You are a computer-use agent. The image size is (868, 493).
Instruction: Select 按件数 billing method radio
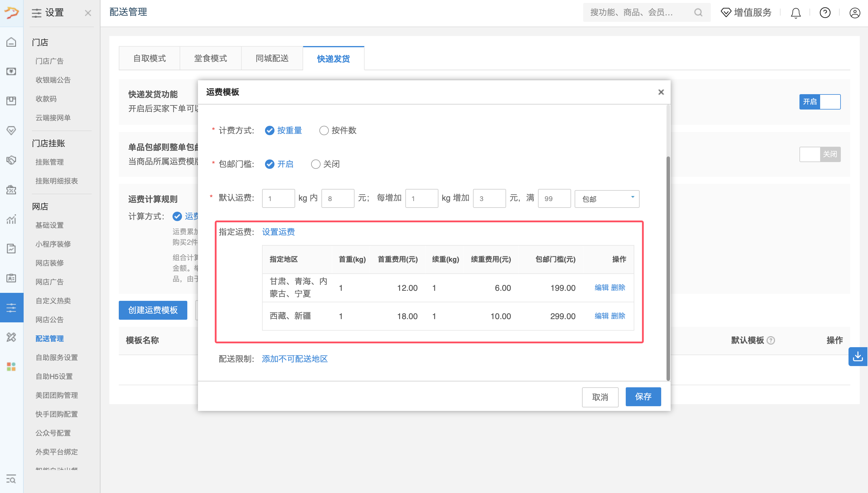pos(324,130)
